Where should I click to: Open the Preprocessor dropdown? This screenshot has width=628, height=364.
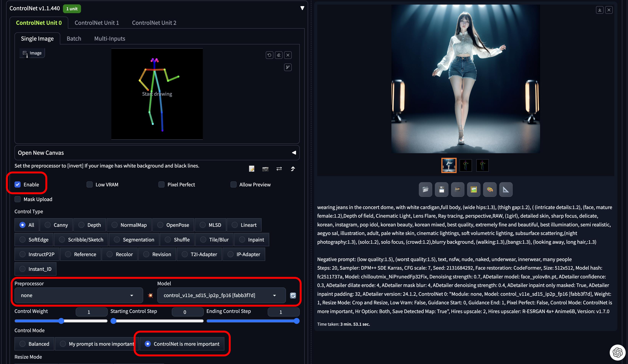[79, 295]
